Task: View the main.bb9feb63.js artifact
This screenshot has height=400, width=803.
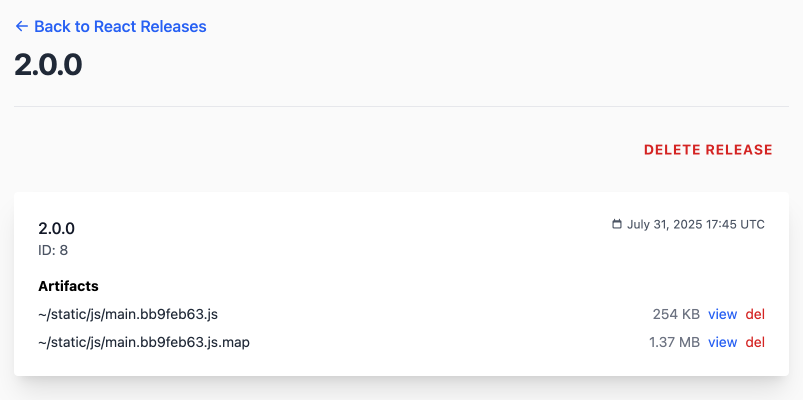Action: click(723, 314)
